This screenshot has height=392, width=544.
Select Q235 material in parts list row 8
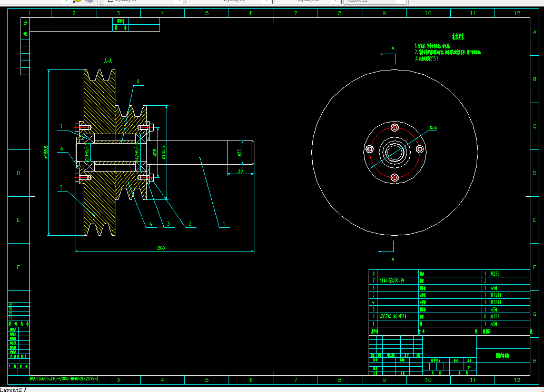495,274
